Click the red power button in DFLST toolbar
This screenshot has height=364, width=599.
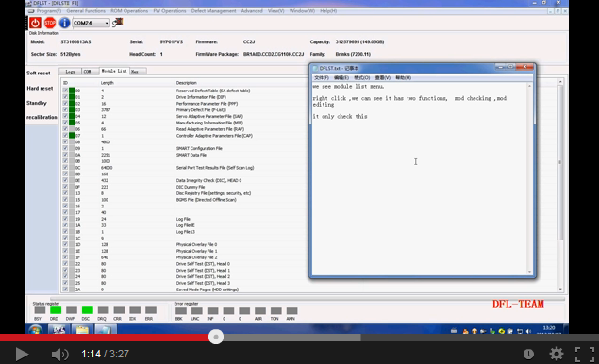pyautogui.click(x=35, y=23)
